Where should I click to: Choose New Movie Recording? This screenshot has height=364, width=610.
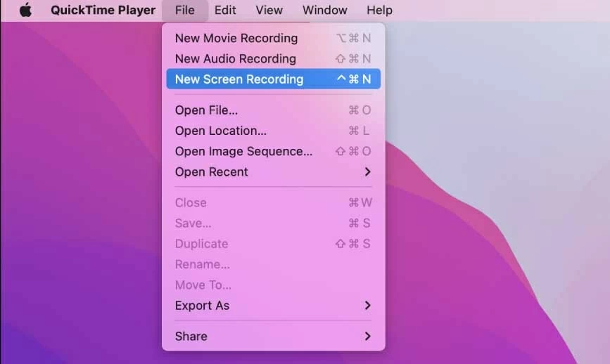[274, 38]
